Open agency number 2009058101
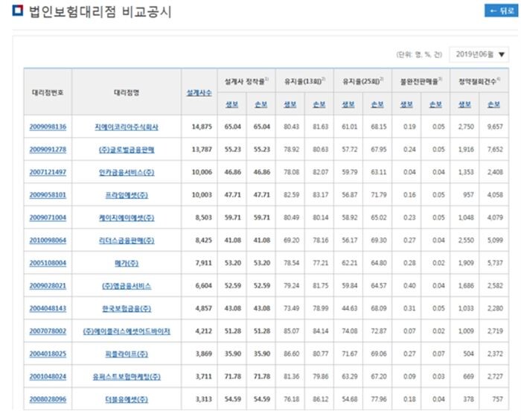The width and height of the screenshot is (521, 420). [48, 195]
